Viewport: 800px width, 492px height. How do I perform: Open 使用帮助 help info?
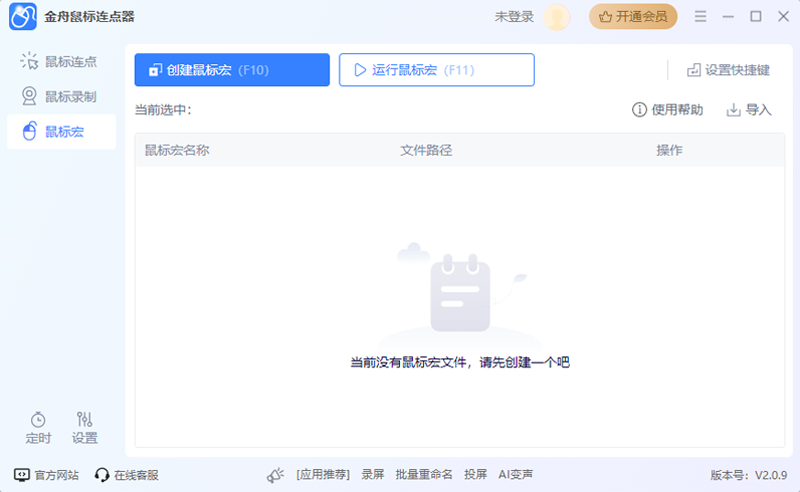click(x=667, y=110)
